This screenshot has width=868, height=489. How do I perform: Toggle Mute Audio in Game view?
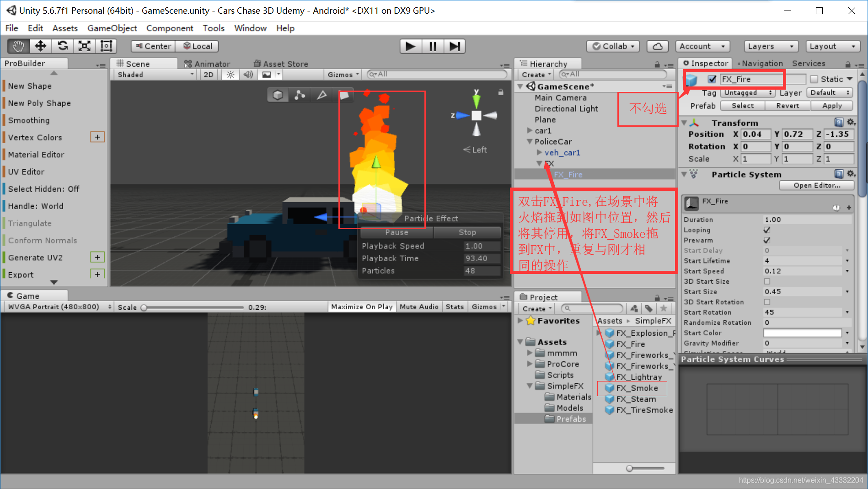point(419,307)
